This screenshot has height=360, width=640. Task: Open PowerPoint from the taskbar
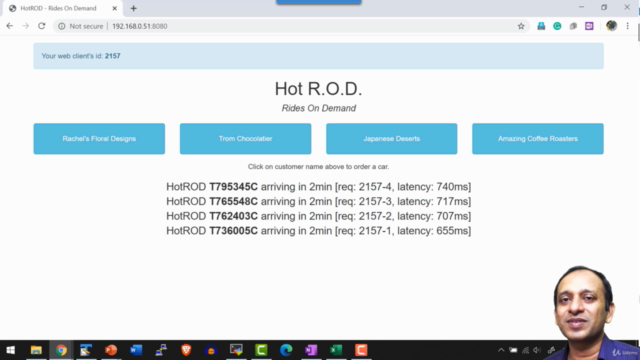[111, 350]
